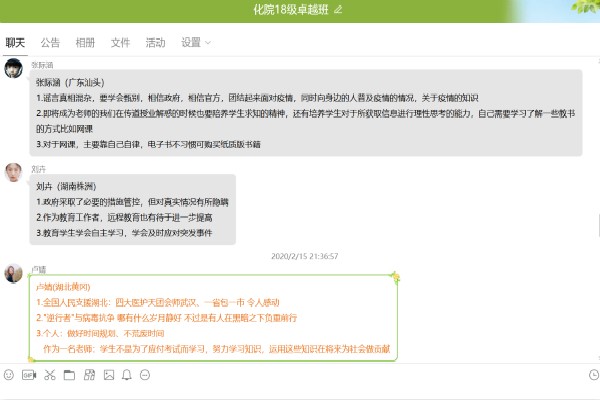Open 卢婧's avatar picture
The image size is (600, 400).
(x=14, y=273)
